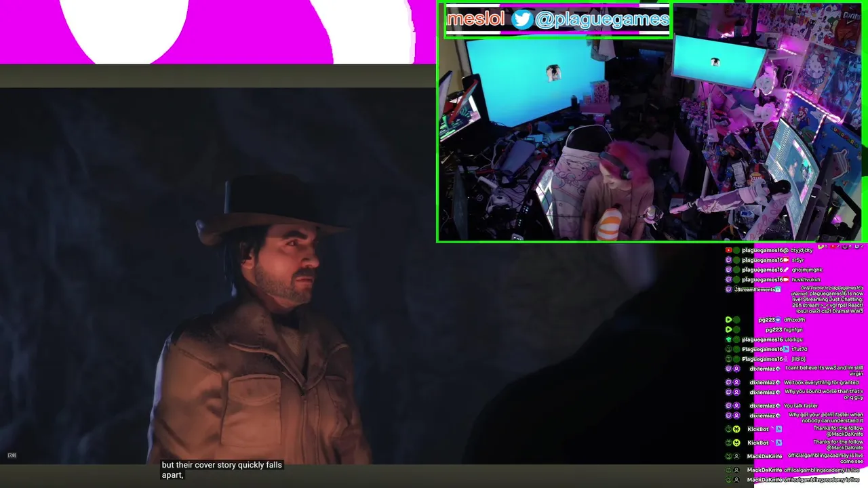Click the green platform icon beside 'ulolkgu' message

pos(729,340)
